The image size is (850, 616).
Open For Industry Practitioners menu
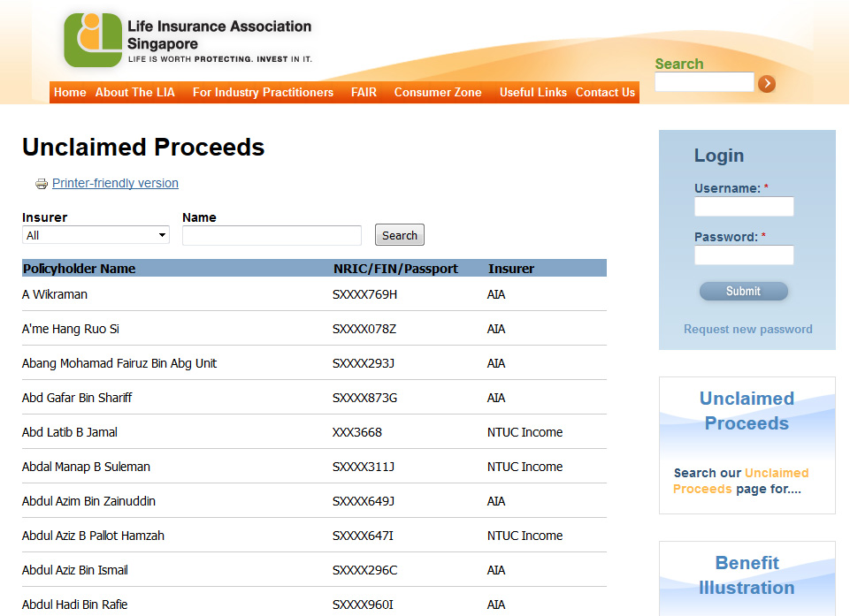coord(263,92)
